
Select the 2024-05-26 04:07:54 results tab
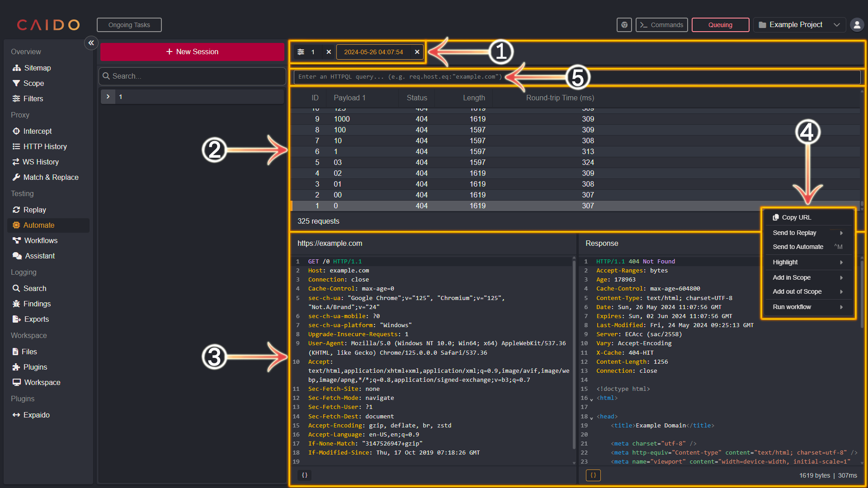(373, 52)
